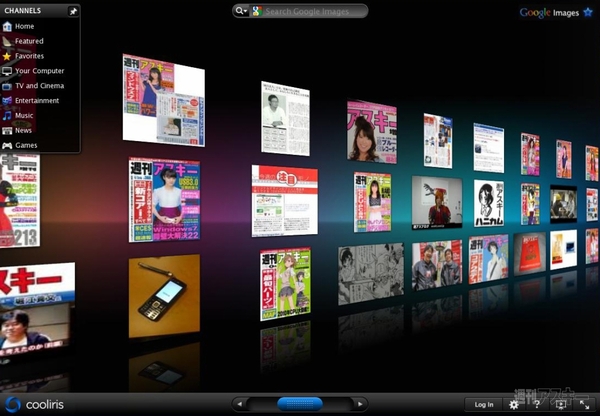Click the Music note channel icon
The image size is (600, 416).
pyautogui.click(x=7, y=115)
